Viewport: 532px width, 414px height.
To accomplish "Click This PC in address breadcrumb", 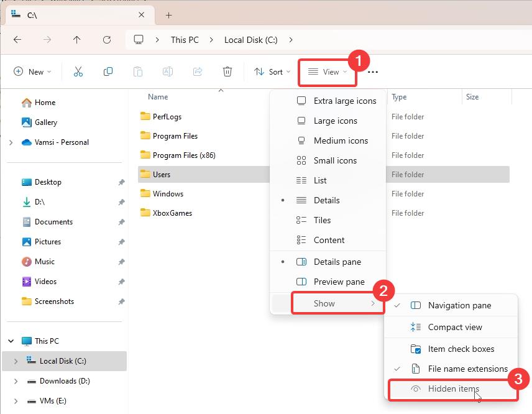I will click(185, 40).
